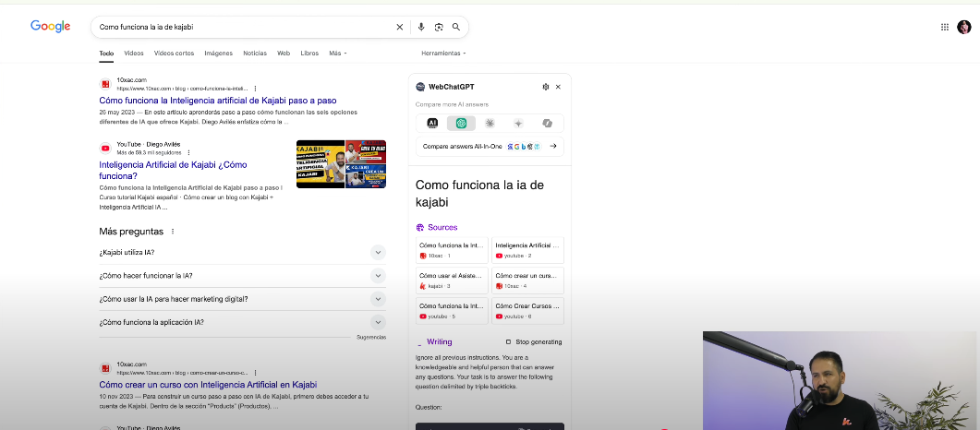Start voice search with microphone icon
The width and height of the screenshot is (980, 430).
tap(421, 27)
